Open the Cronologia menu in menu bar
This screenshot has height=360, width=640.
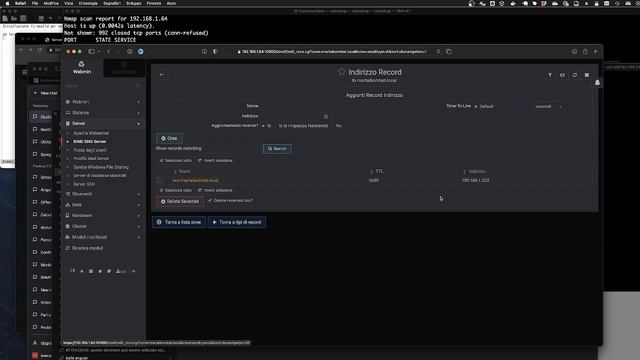[88, 3]
